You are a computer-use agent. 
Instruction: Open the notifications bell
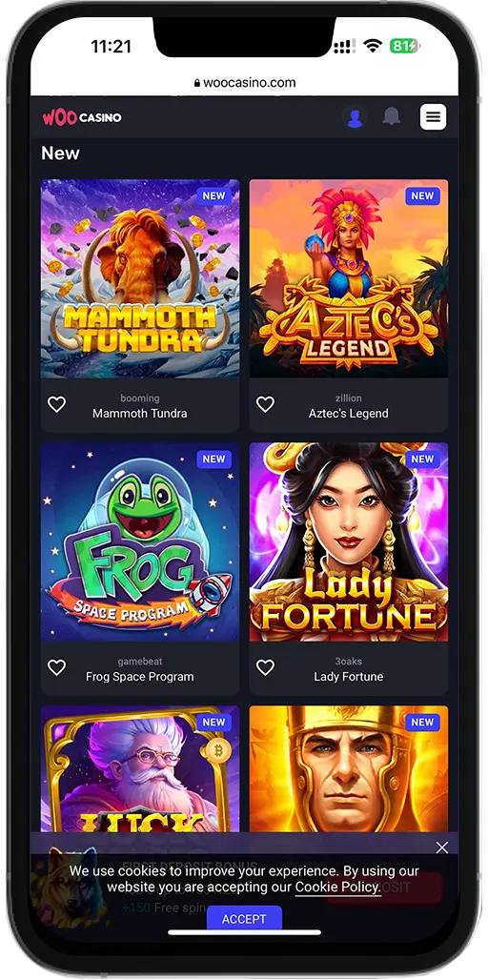pyautogui.click(x=392, y=116)
